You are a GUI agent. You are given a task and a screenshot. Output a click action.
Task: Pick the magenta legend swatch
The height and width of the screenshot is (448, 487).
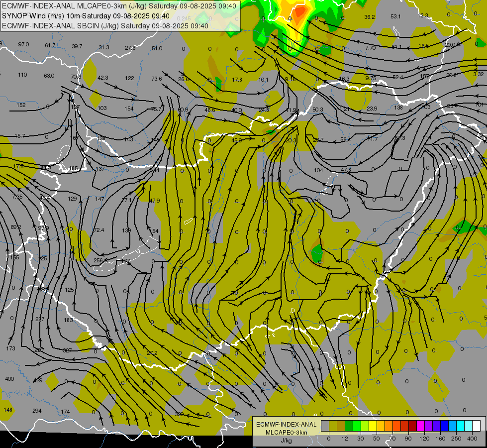click(x=421, y=426)
